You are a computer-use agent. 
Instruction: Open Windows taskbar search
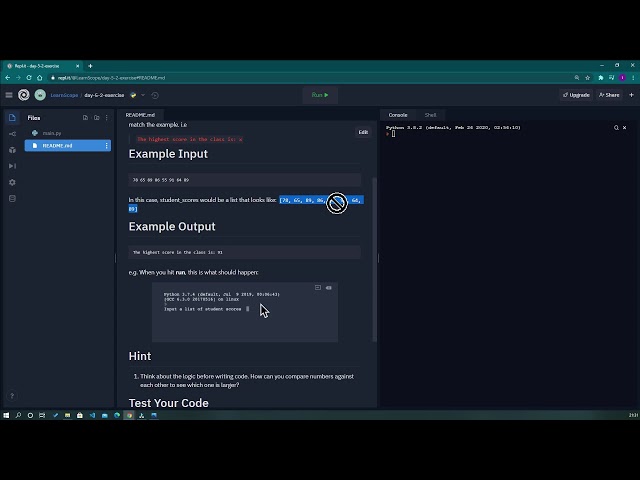tap(18, 415)
